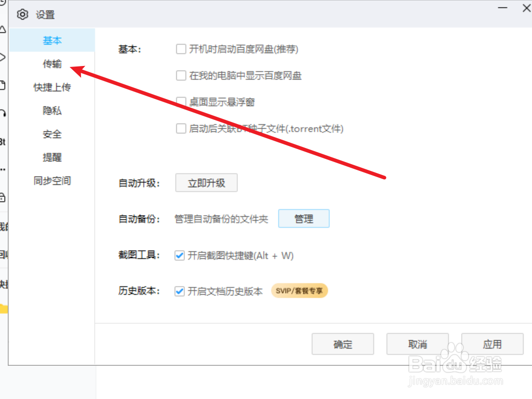Click the 取消 button
The height and width of the screenshot is (399, 532).
[x=417, y=344]
